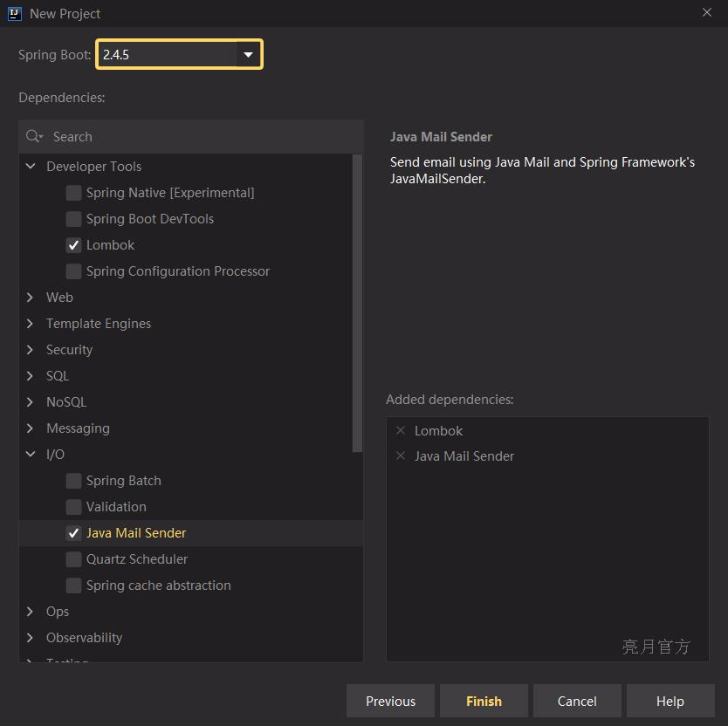Image resolution: width=728 pixels, height=726 pixels.
Task: Select the Quartz Scheduler label
Action: coord(137,559)
